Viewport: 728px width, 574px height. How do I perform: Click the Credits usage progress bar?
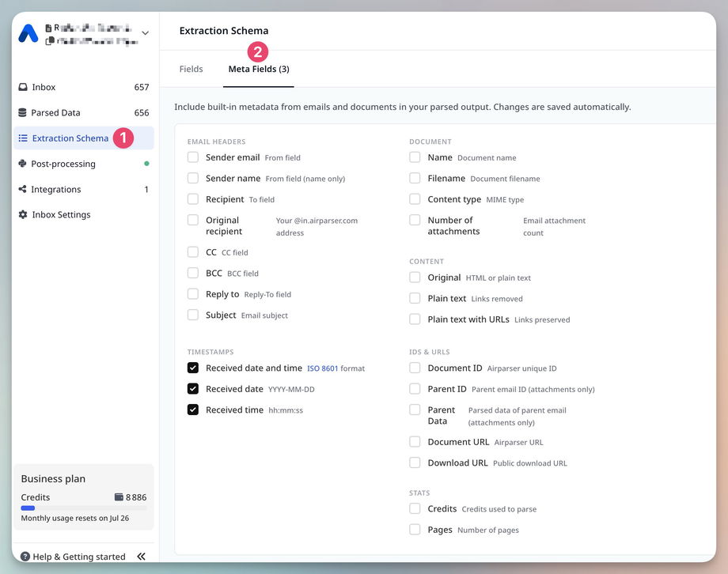point(84,508)
